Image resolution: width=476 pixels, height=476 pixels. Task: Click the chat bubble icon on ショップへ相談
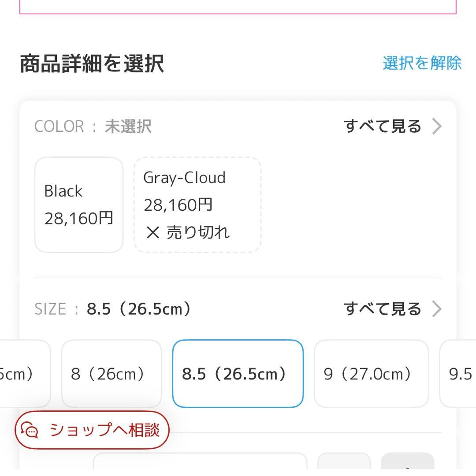29,430
